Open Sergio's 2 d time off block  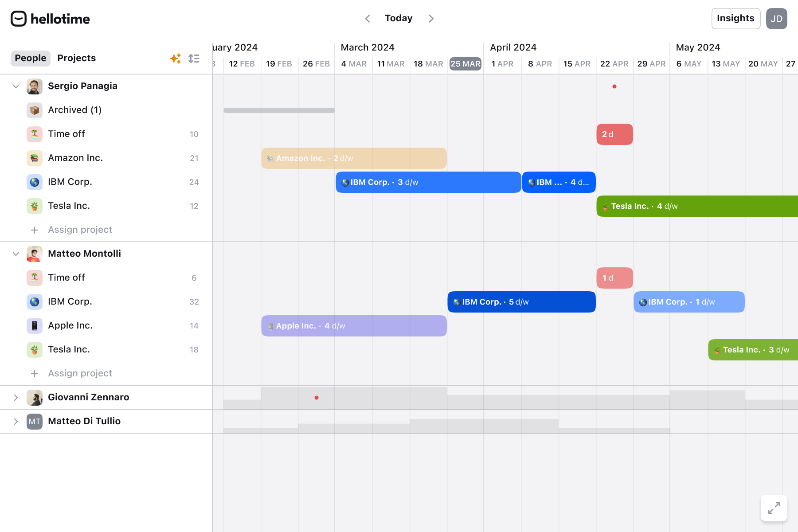[x=614, y=134]
